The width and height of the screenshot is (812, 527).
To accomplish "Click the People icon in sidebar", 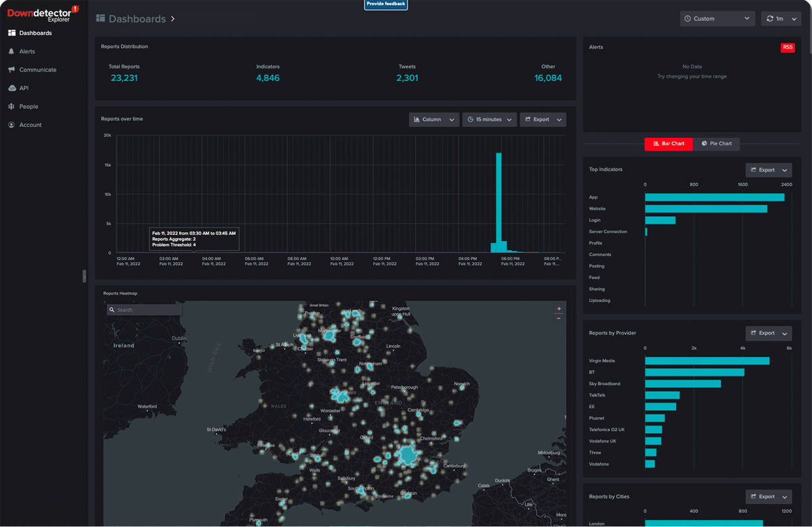I will tap(11, 107).
